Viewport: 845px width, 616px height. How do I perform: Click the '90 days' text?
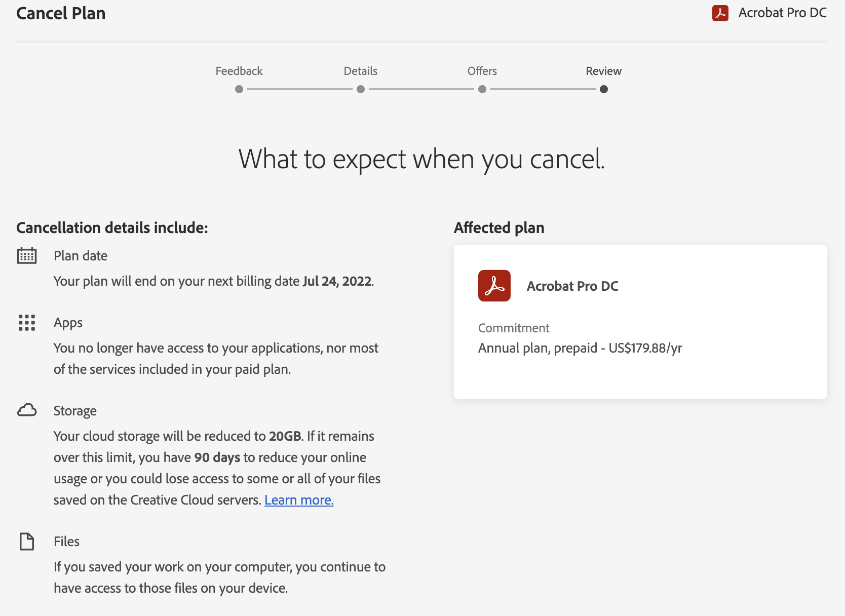[217, 457]
